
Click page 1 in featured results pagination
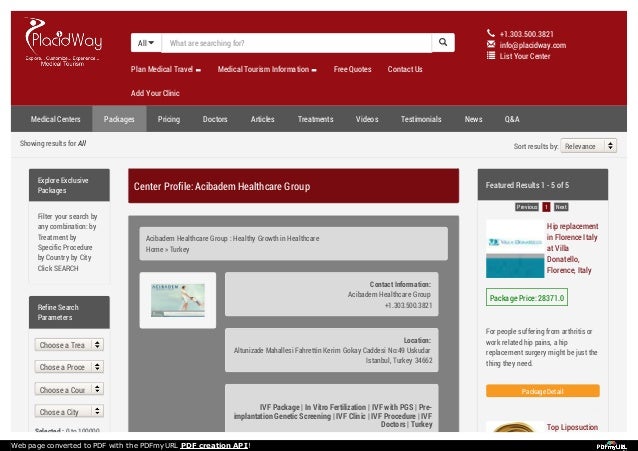tap(546, 207)
